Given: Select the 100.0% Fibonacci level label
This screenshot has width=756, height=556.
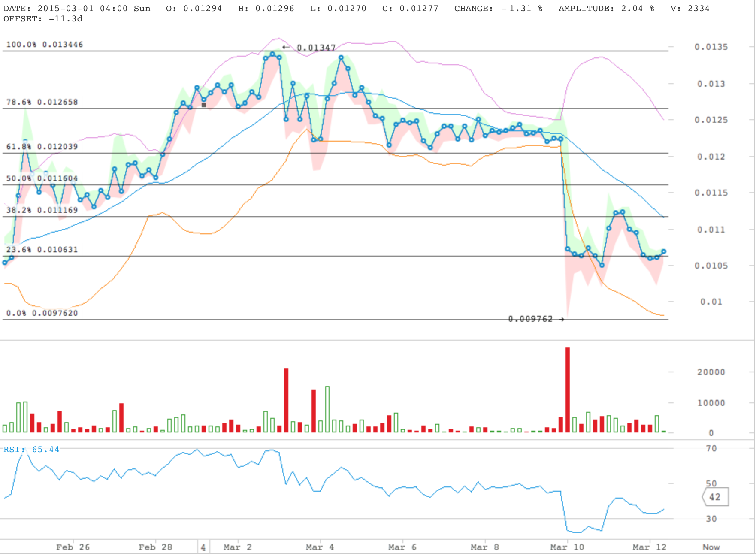Looking at the screenshot, I should (x=45, y=45).
